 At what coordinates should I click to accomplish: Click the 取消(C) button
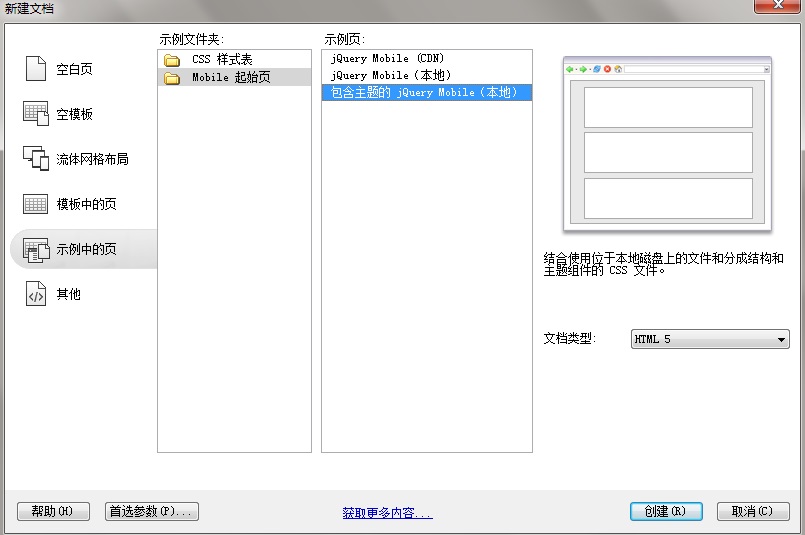click(x=753, y=511)
